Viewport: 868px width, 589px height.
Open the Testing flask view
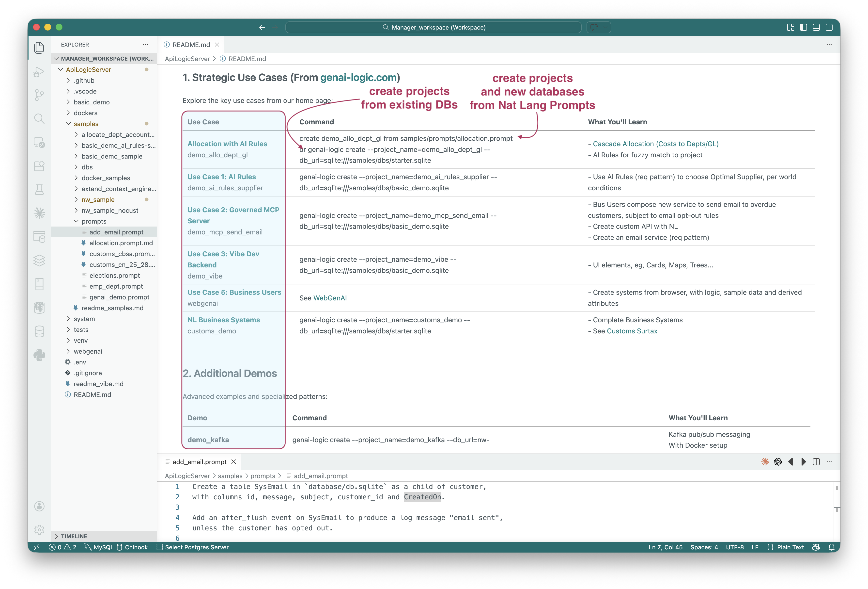tap(39, 190)
